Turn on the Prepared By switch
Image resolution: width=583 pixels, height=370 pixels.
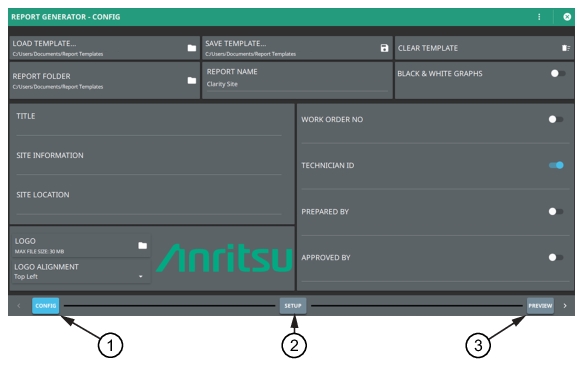[x=555, y=211]
